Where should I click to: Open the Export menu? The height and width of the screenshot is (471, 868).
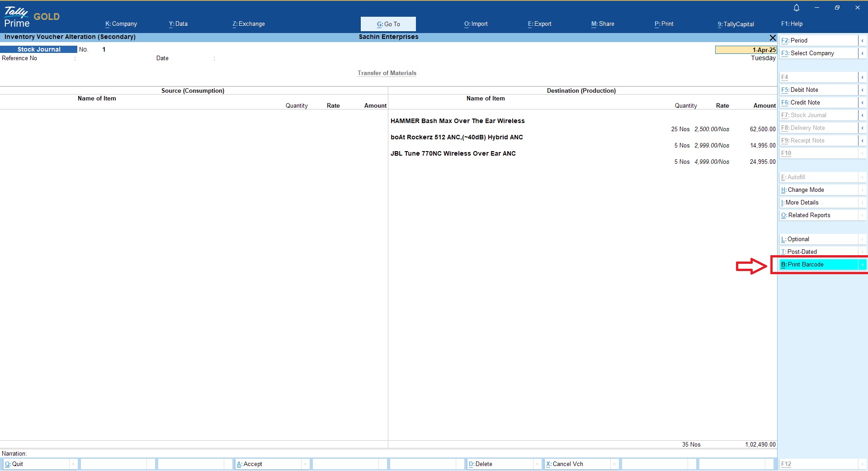(539, 24)
